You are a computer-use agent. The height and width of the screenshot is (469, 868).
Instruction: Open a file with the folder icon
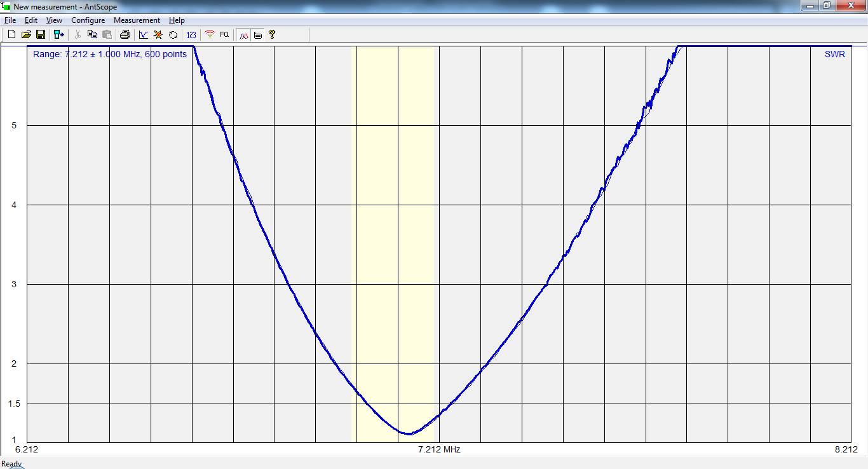click(26, 35)
